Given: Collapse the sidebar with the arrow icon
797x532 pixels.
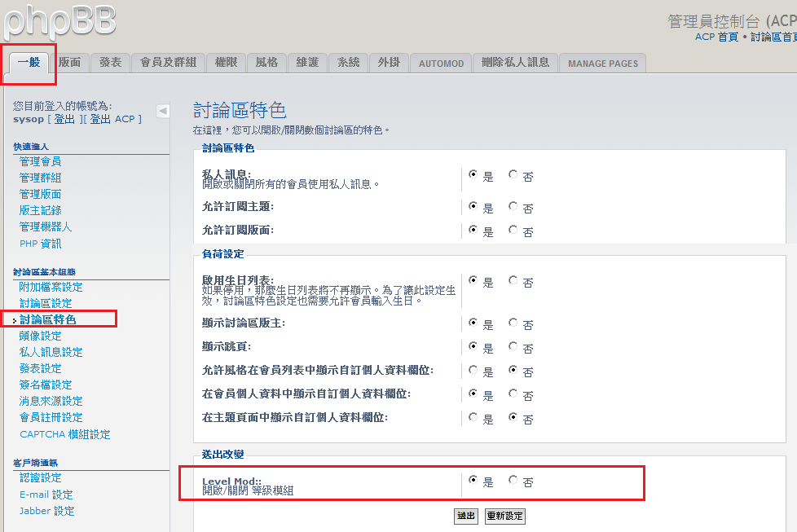Looking at the screenshot, I should [x=162, y=111].
